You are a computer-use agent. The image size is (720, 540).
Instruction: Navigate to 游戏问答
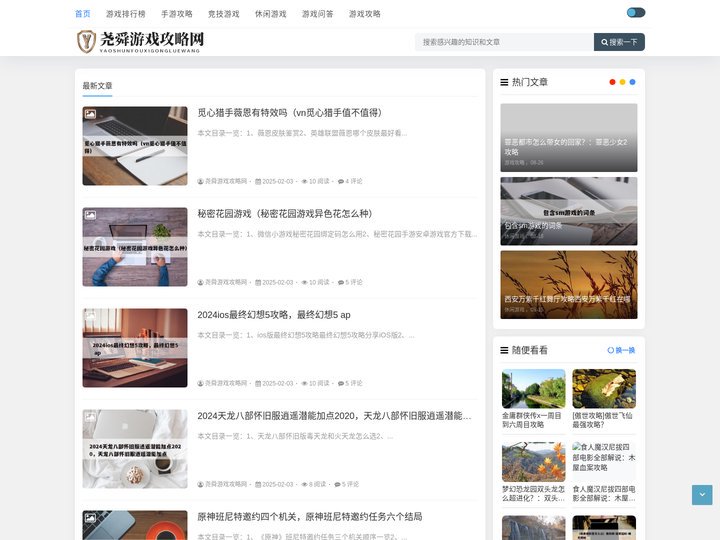(x=317, y=14)
